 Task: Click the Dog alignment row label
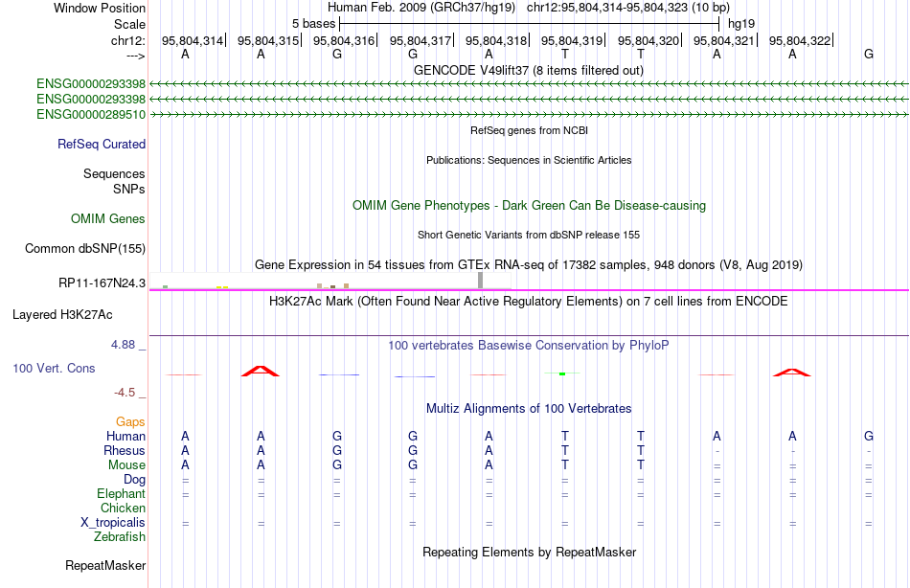pyautogui.click(x=135, y=480)
